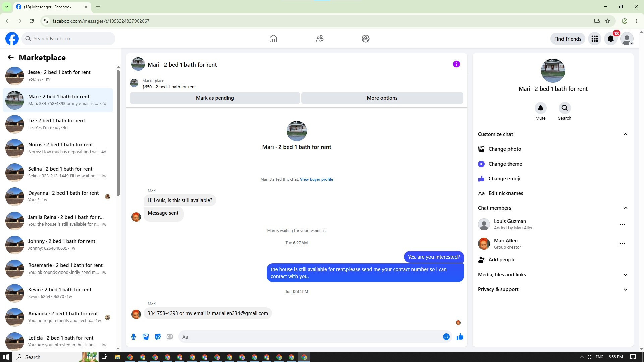
Task: Open emoji picker in message box
Action: [x=446, y=337]
